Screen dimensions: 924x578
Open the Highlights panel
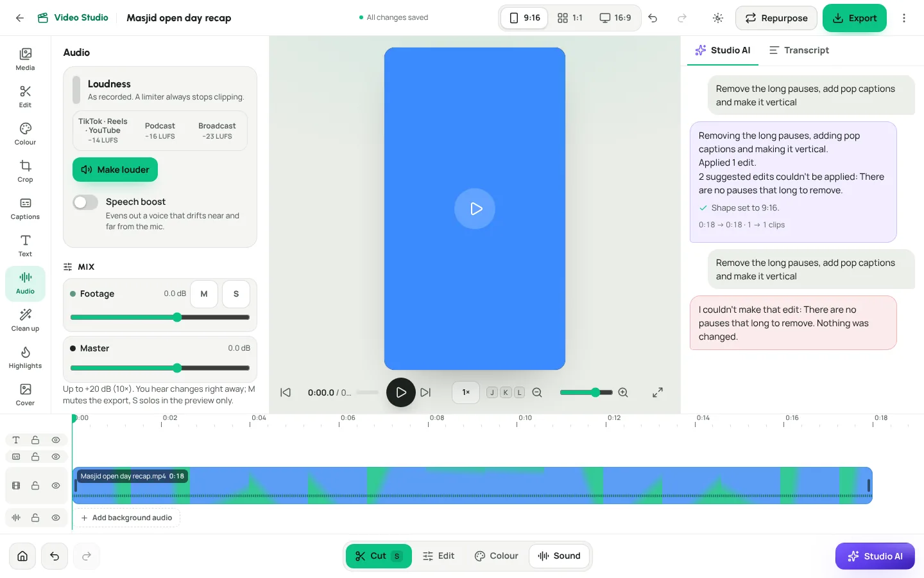[x=25, y=357]
